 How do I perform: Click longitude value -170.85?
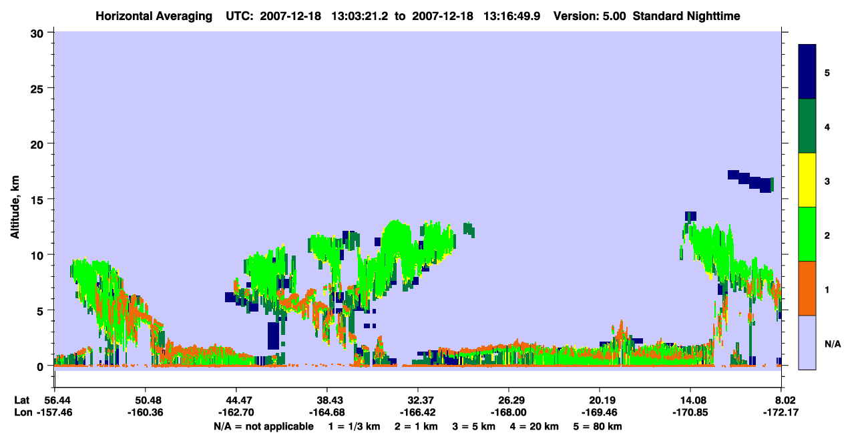tap(690, 412)
